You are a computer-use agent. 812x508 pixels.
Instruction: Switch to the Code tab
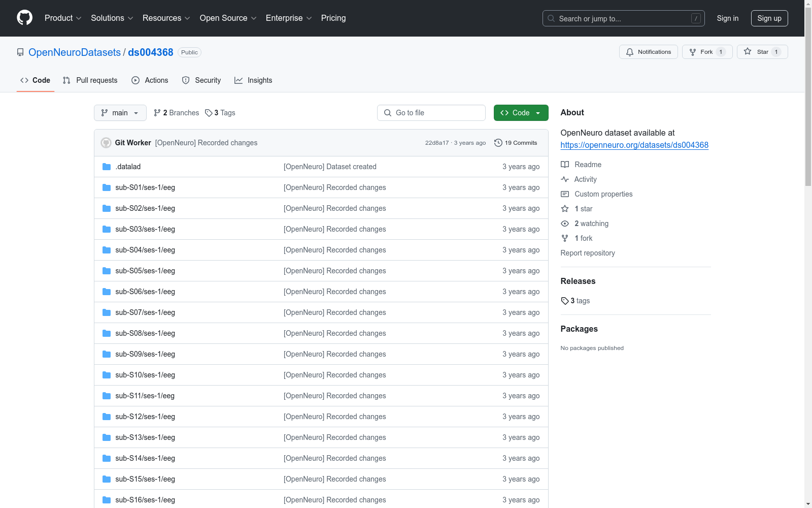coord(36,80)
